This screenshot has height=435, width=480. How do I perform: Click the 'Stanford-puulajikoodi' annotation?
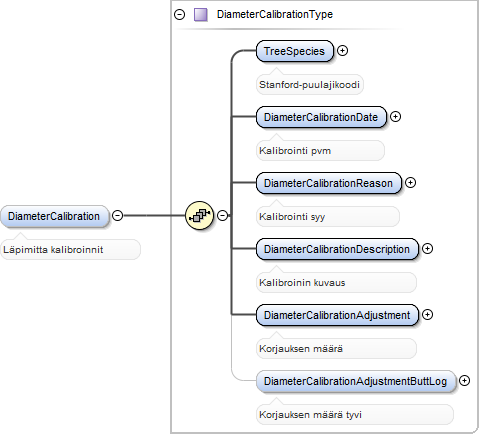coord(309,85)
